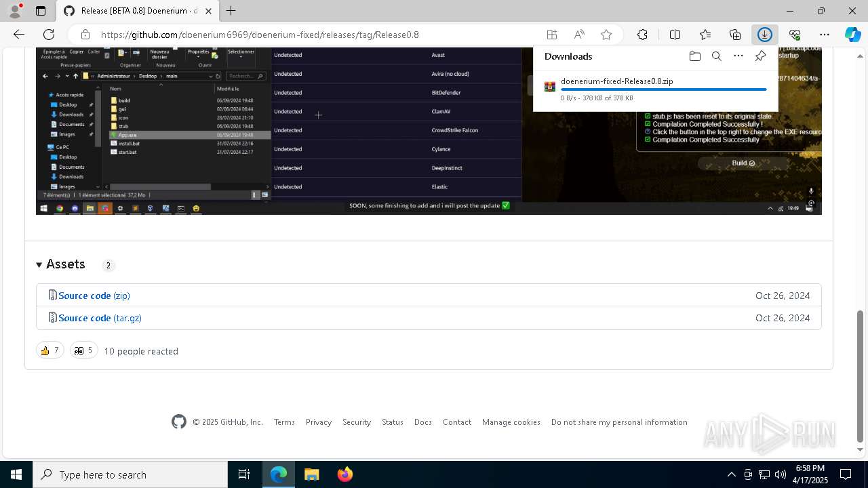Viewport: 868px width, 488px height.
Task: Click the 10 people reacted text
Action: point(141,351)
